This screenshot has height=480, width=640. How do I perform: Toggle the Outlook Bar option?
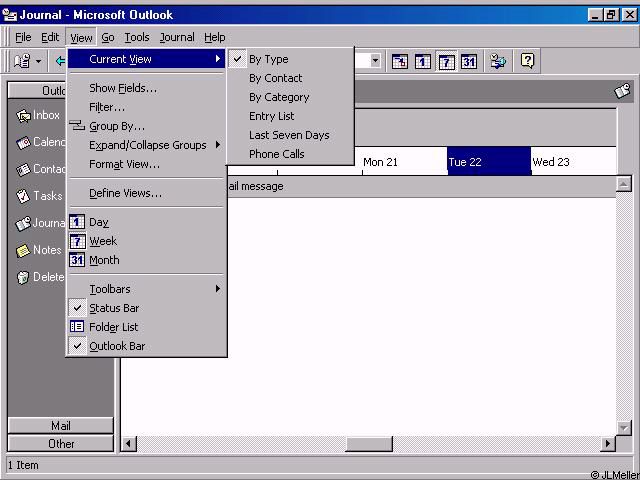(147, 346)
